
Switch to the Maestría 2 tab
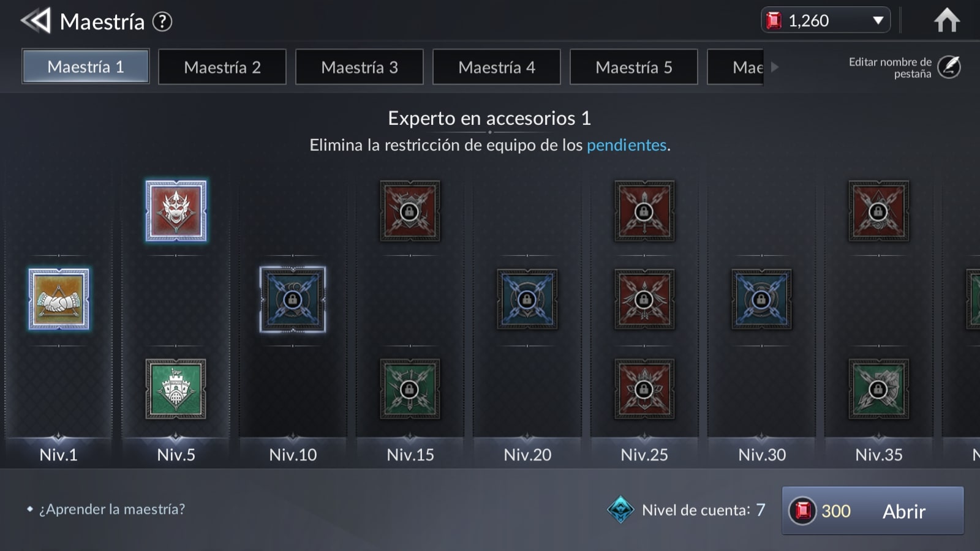[x=222, y=67]
